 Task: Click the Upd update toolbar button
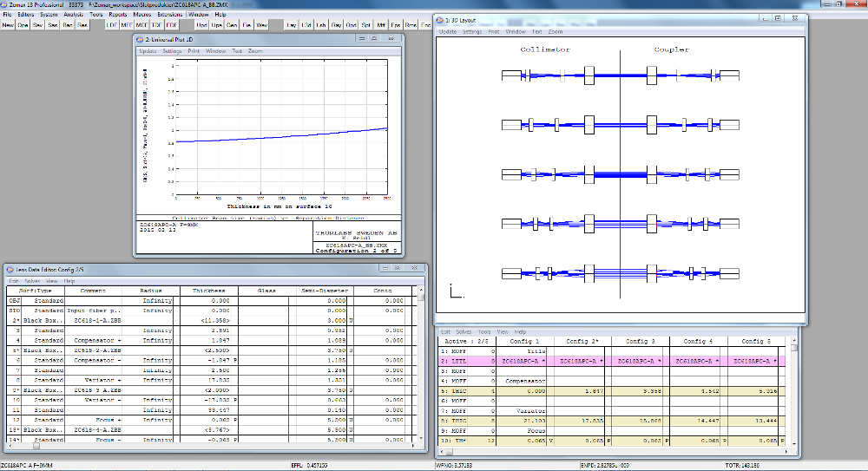[201, 25]
